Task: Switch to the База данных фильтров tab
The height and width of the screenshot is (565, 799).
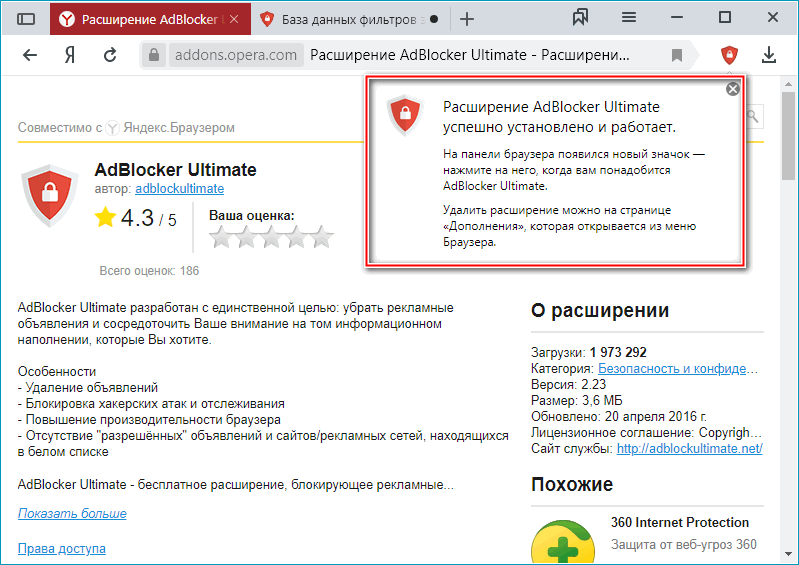Action: click(349, 19)
